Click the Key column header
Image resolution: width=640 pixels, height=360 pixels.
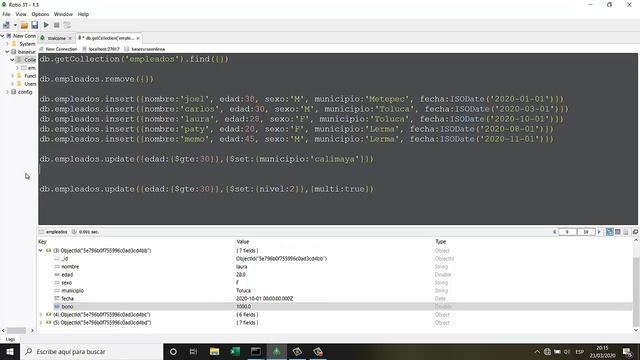[42, 242]
